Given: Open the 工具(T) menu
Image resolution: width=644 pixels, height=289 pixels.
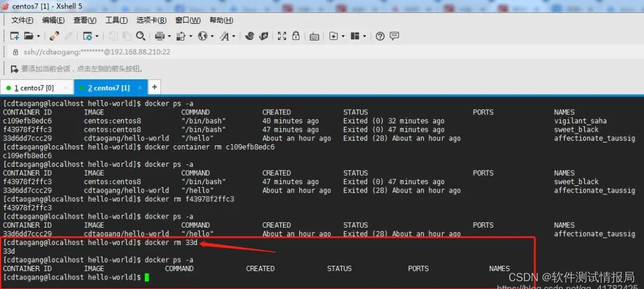Looking at the screenshot, I should point(117,20).
